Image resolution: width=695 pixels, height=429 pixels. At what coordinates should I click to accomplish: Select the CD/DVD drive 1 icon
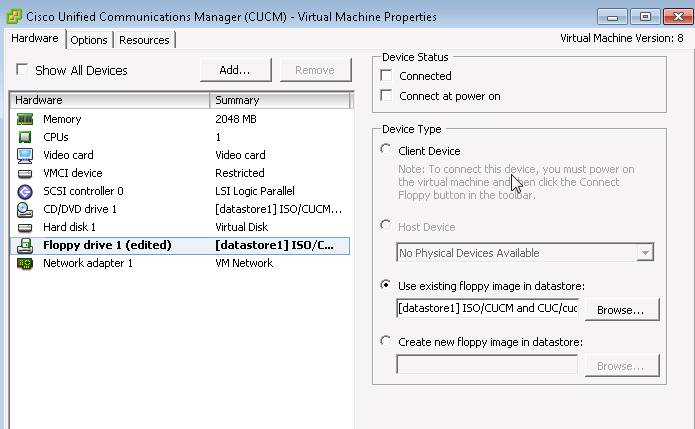pyautogui.click(x=25, y=209)
